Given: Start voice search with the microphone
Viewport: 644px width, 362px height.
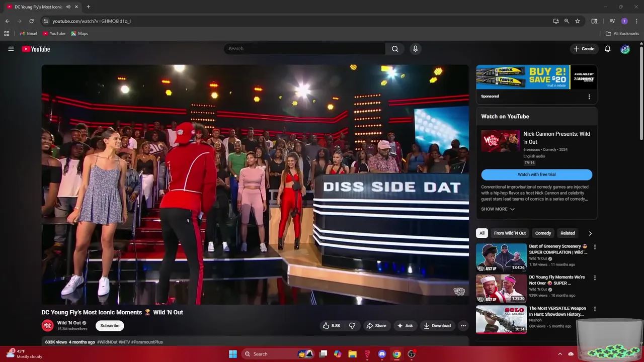Looking at the screenshot, I should coord(415,49).
